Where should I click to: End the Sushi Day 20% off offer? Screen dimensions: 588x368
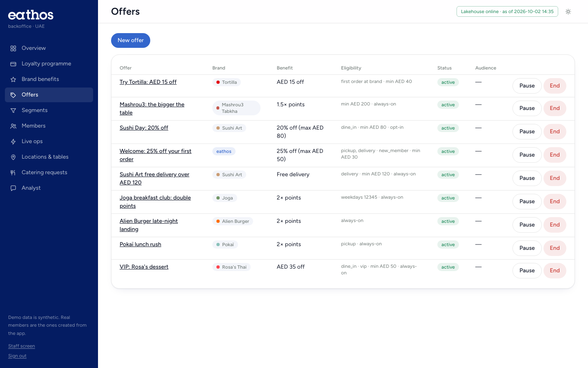click(555, 132)
